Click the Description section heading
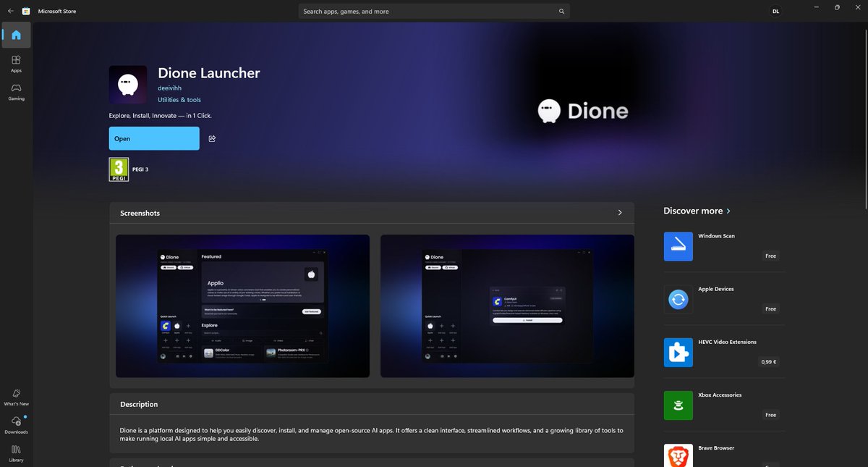 click(139, 404)
